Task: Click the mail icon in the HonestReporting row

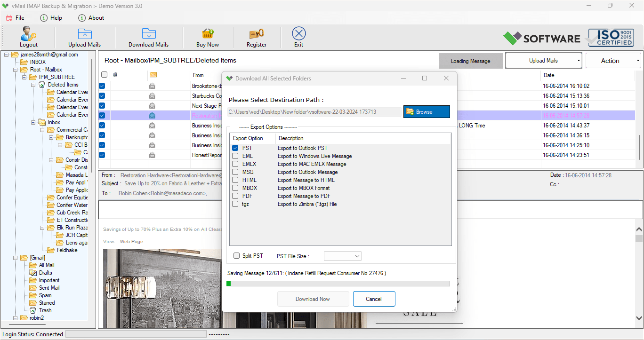Action: pyautogui.click(x=152, y=155)
